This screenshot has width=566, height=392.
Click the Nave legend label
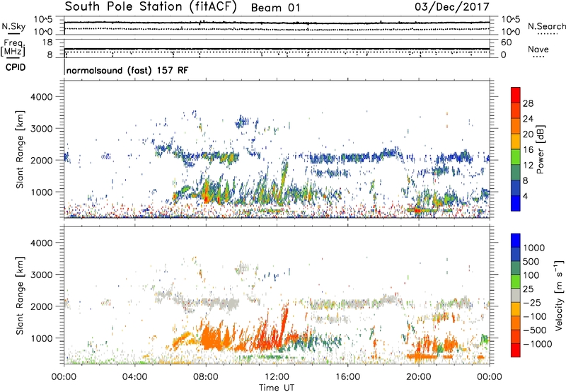click(538, 49)
